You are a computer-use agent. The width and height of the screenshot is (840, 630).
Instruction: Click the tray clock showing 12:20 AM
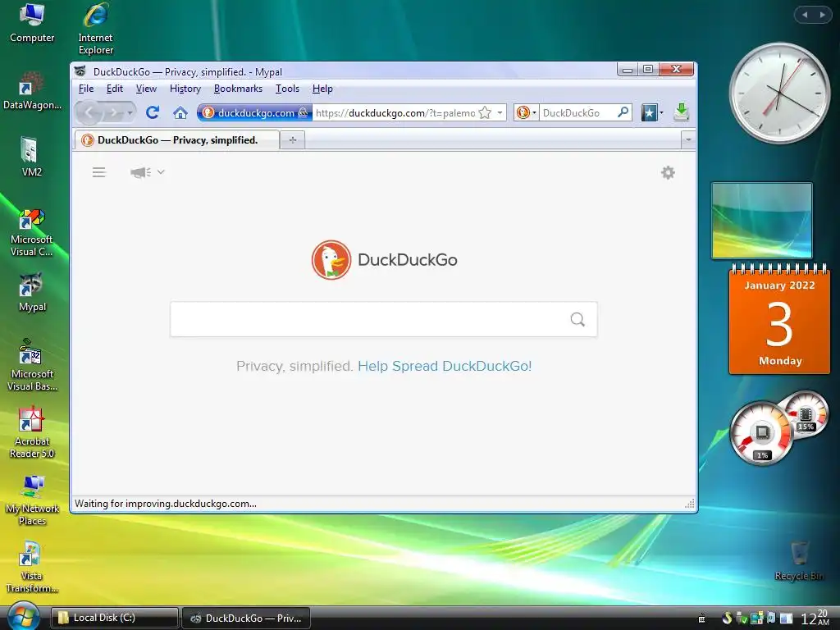815,618
